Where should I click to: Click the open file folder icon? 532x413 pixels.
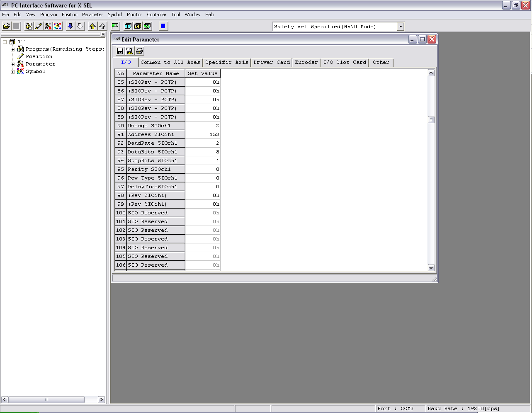point(7,26)
